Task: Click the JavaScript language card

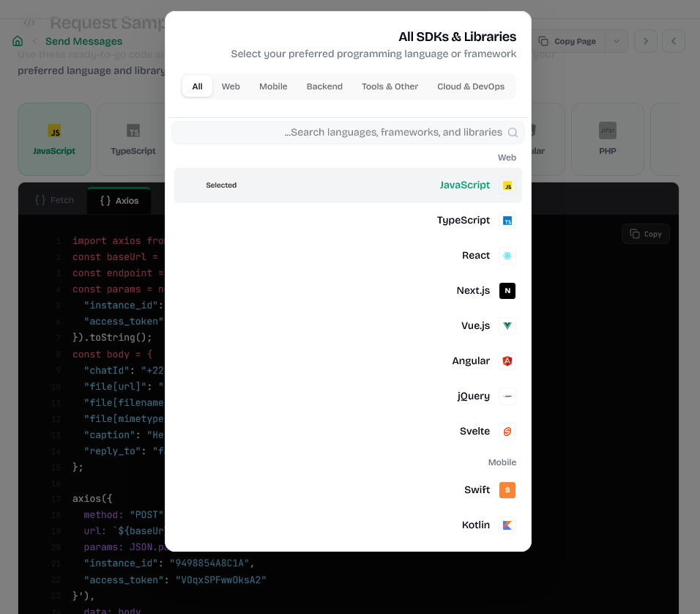Action: click(x=54, y=139)
